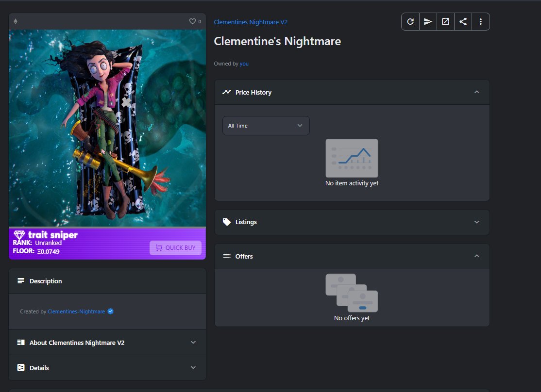Open the 'you' owner profile link
The width and height of the screenshot is (541, 392).
(244, 64)
